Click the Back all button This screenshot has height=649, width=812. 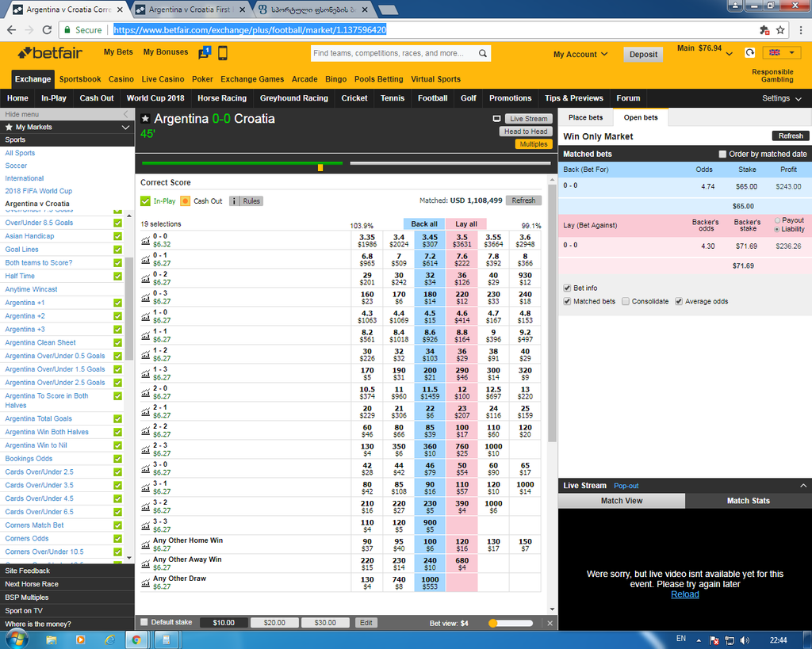[424, 224]
